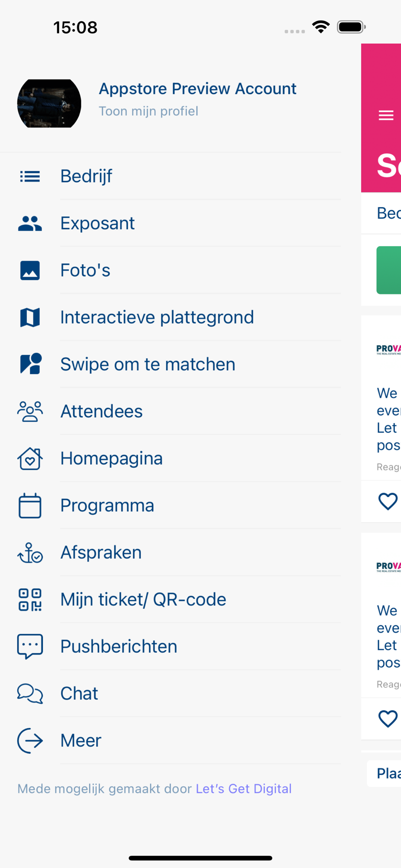The width and height of the screenshot is (401, 868).
Task: Tap the Programma calendar icon
Action: point(30,506)
